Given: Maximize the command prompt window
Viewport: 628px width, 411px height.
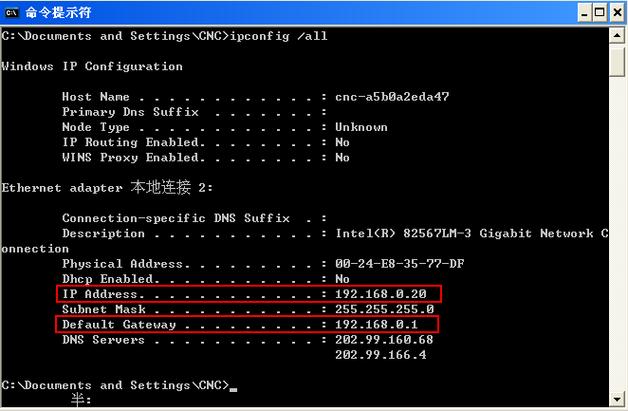Looking at the screenshot, I should (600, 13).
